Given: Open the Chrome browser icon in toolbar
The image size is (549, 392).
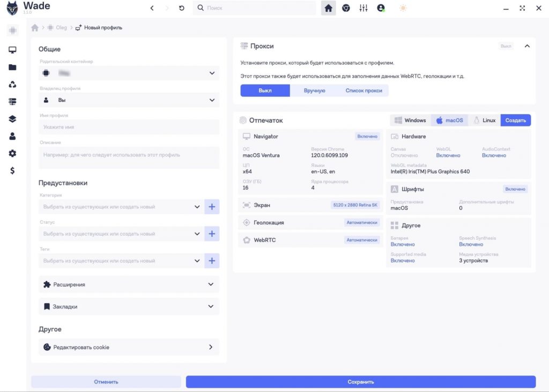Looking at the screenshot, I should point(346,8).
